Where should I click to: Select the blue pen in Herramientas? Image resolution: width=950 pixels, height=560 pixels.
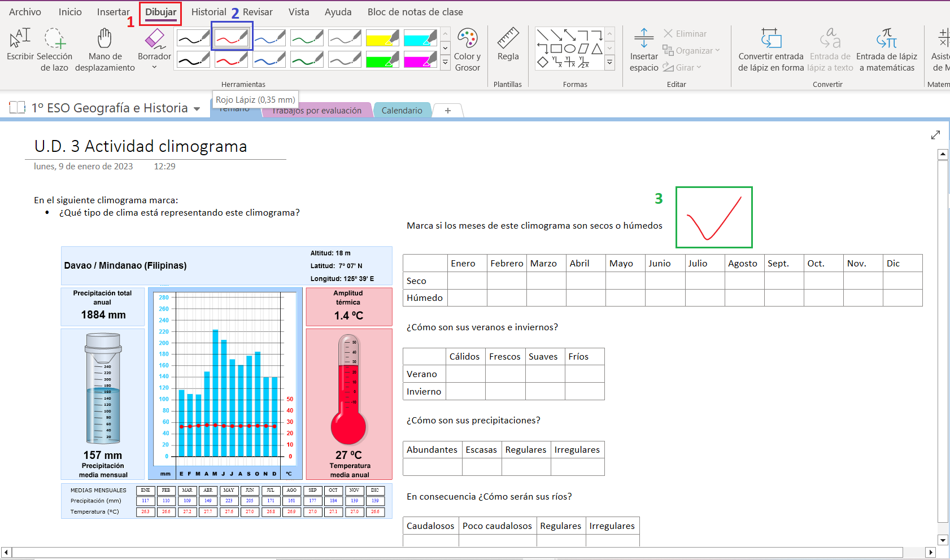point(269,38)
